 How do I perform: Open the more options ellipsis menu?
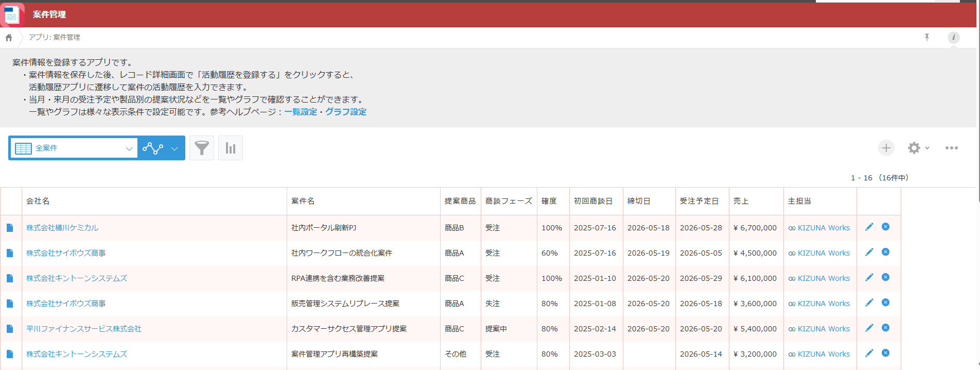(952, 148)
